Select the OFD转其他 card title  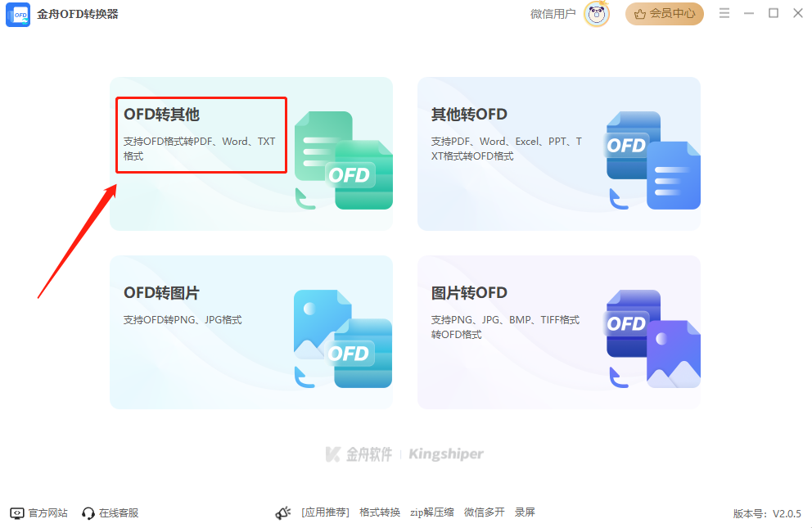coord(161,115)
